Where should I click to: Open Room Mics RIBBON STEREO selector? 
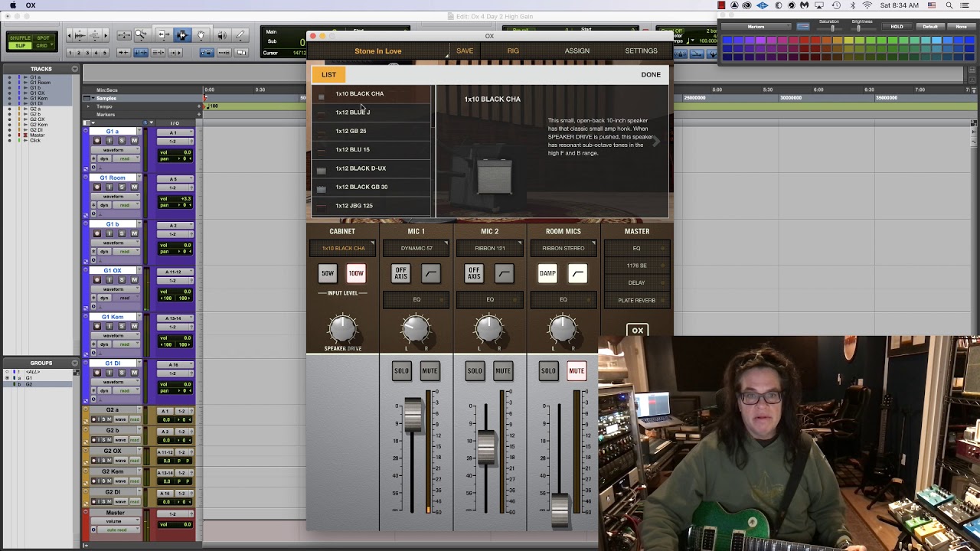563,248
